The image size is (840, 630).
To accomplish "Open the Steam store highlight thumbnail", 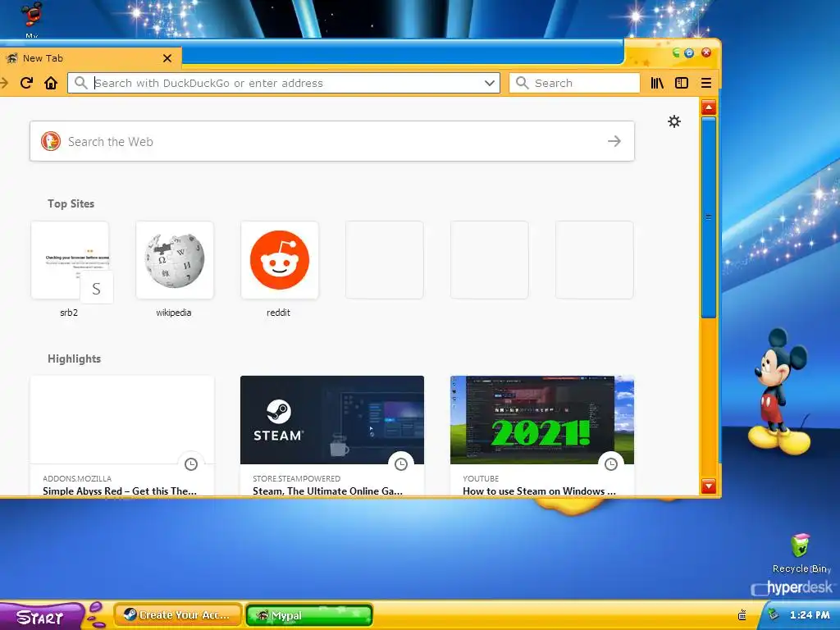I will click(x=332, y=420).
